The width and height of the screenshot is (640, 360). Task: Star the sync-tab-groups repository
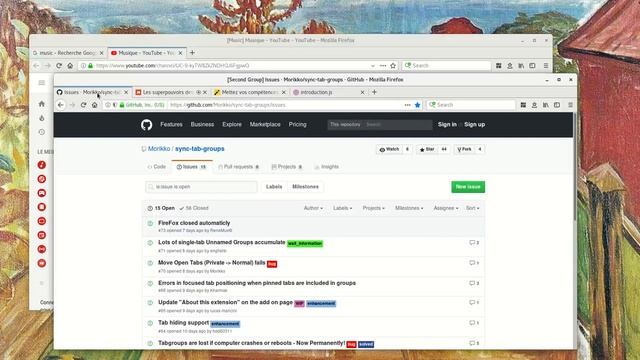tap(427, 149)
